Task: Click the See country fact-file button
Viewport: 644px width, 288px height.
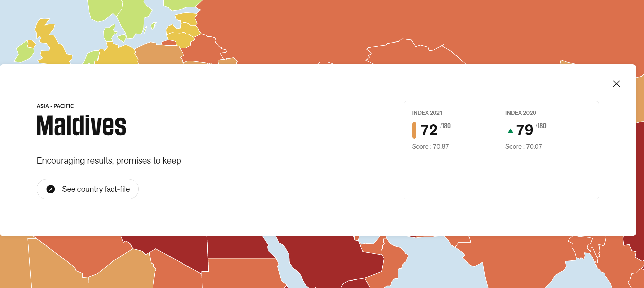Action: click(88, 189)
